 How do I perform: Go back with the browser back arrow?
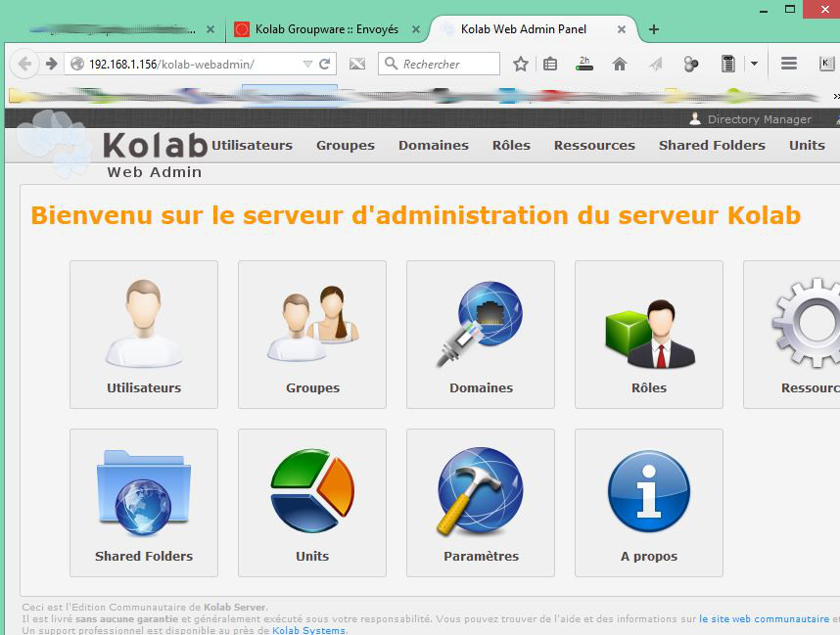click(x=24, y=65)
